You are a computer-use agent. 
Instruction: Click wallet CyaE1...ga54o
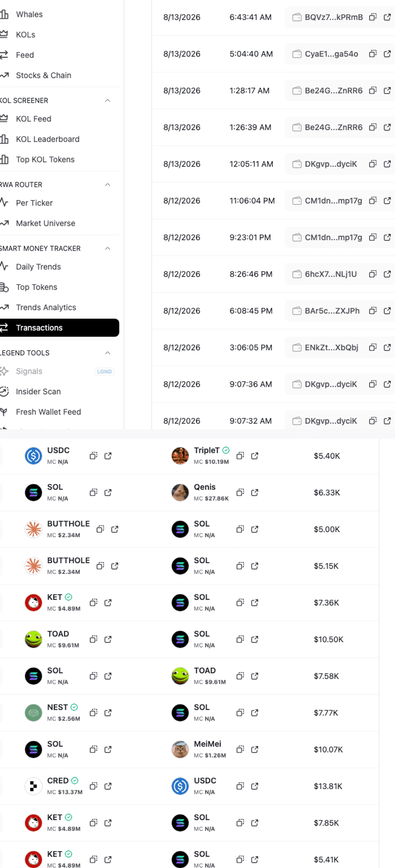[x=331, y=54]
